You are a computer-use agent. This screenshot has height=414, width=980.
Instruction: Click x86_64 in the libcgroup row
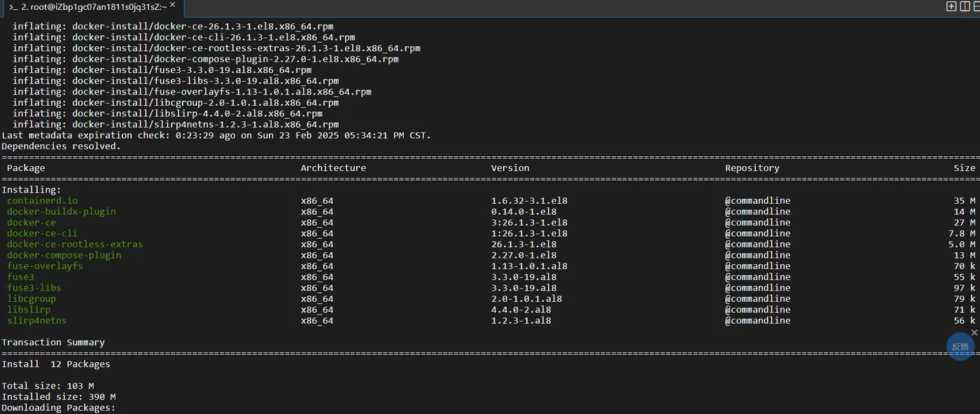(x=317, y=298)
